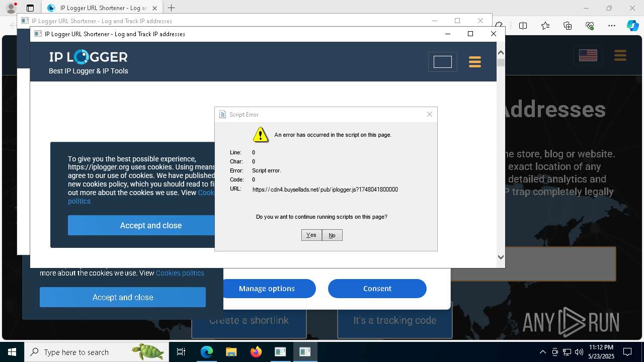Click Accept and close in browser cookie banner
Viewport: 644px width, 362px height.
(x=123, y=297)
